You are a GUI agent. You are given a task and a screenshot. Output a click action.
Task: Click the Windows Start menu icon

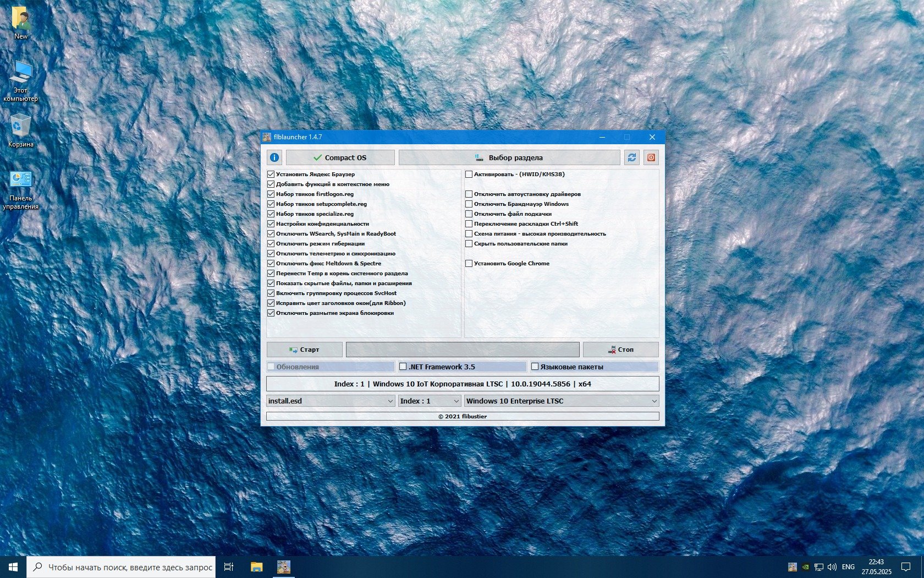(x=13, y=567)
